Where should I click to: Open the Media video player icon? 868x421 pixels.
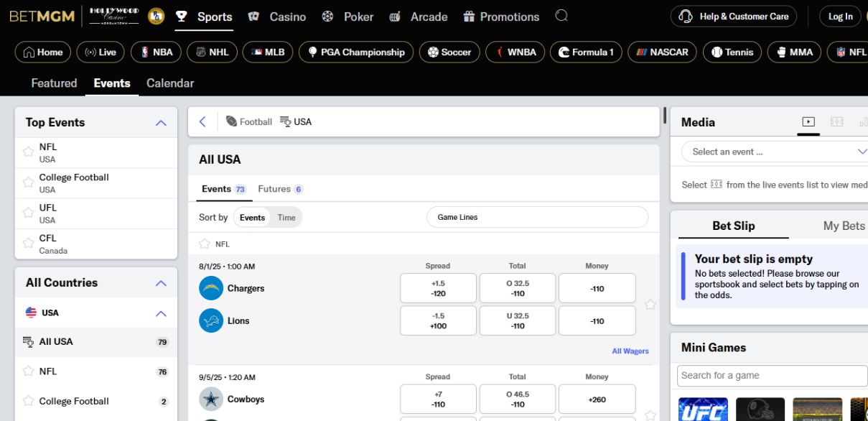[808, 122]
